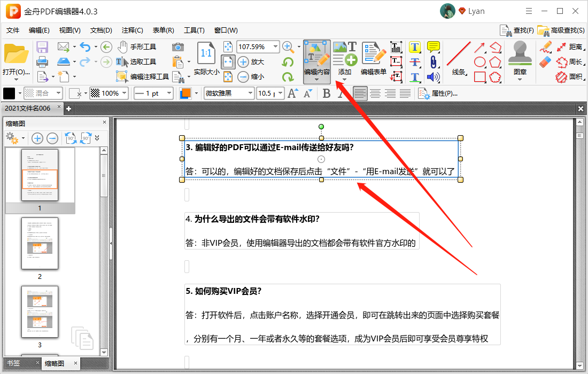Click the orange fill color swatch

[x=185, y=93]
